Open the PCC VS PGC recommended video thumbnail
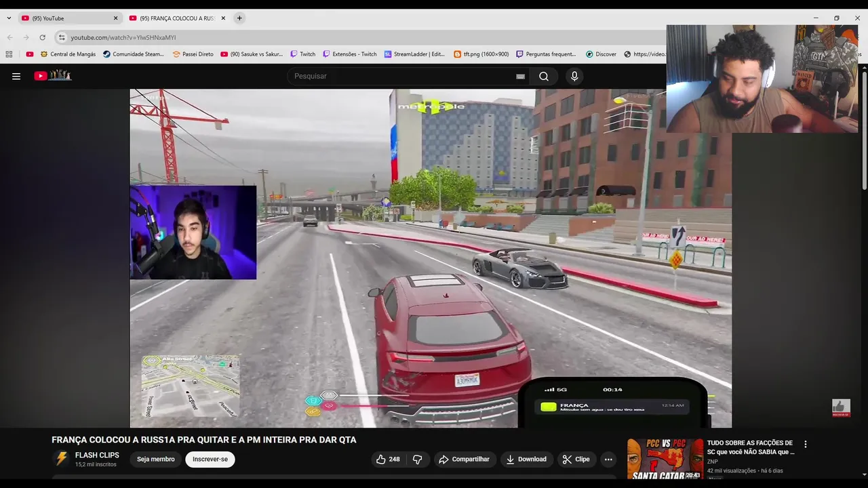Screen dimensions: 868x488 coord(665,459)
